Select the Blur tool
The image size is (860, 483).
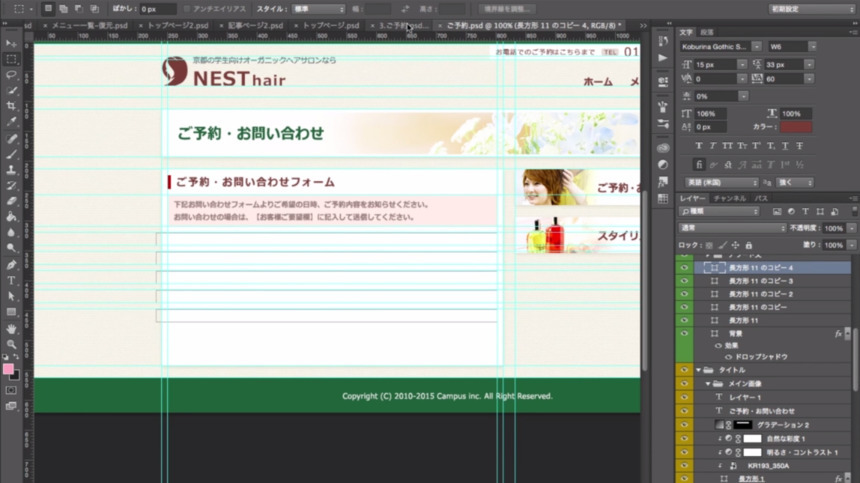click(11, 232)
